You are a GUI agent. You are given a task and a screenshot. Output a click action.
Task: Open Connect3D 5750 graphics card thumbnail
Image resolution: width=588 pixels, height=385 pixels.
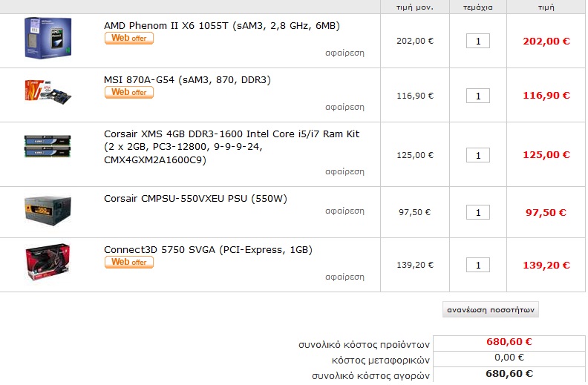coord(48,262)
